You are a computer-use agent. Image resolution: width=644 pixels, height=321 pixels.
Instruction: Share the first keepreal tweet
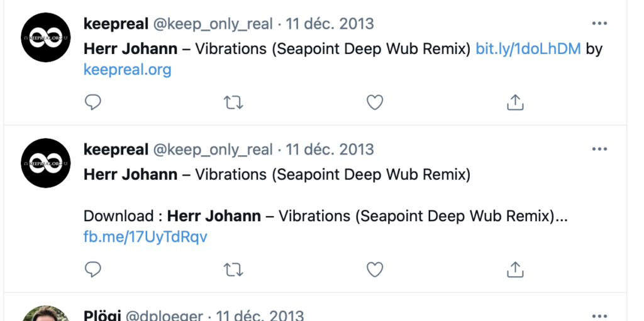[x=515, y=102]
